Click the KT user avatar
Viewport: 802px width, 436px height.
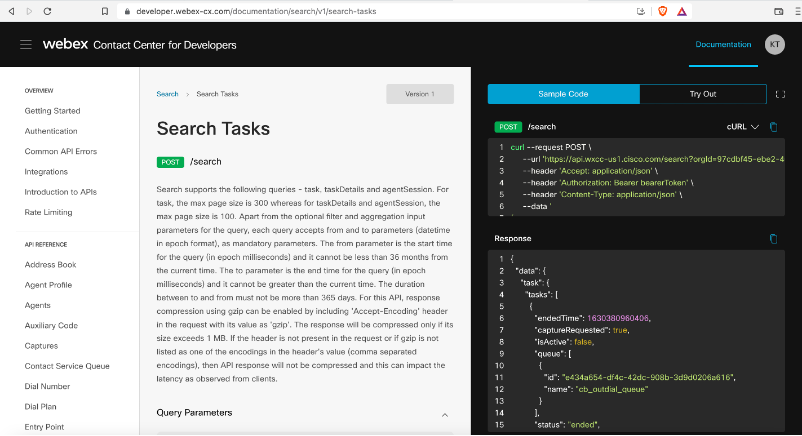click(774, 45)
